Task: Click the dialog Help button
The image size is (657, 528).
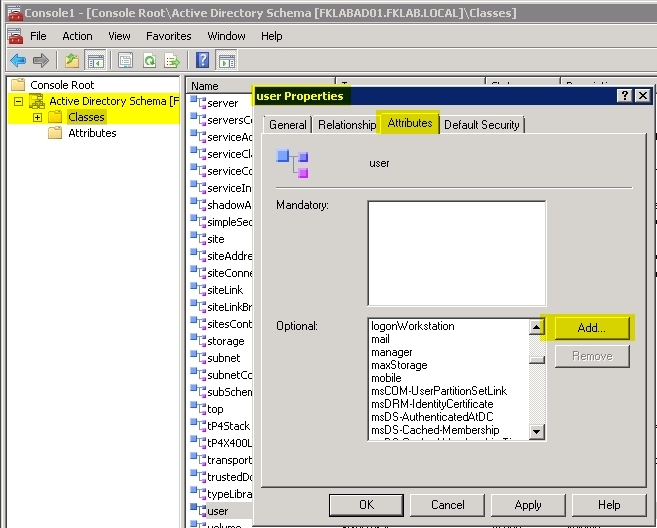Action: coord(609,505)
